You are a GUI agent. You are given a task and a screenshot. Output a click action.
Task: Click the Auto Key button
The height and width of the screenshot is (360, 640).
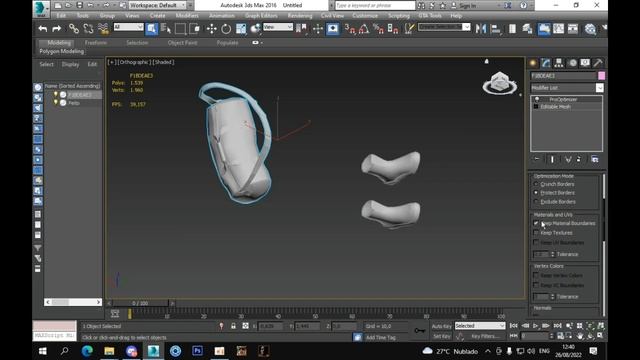(x=442, y=326)
